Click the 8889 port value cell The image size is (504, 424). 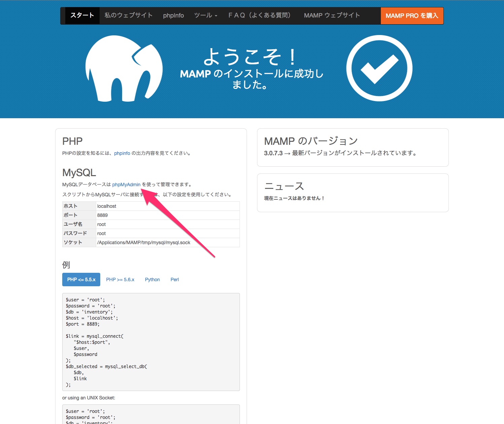pyautogui.click(x=168, y=215)
